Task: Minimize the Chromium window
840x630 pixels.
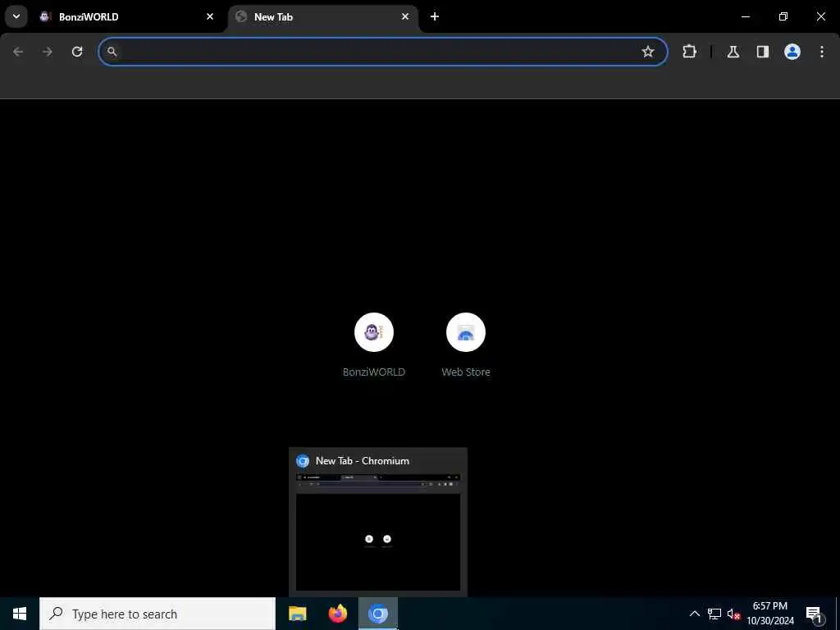Action: [x=745, y=16]
